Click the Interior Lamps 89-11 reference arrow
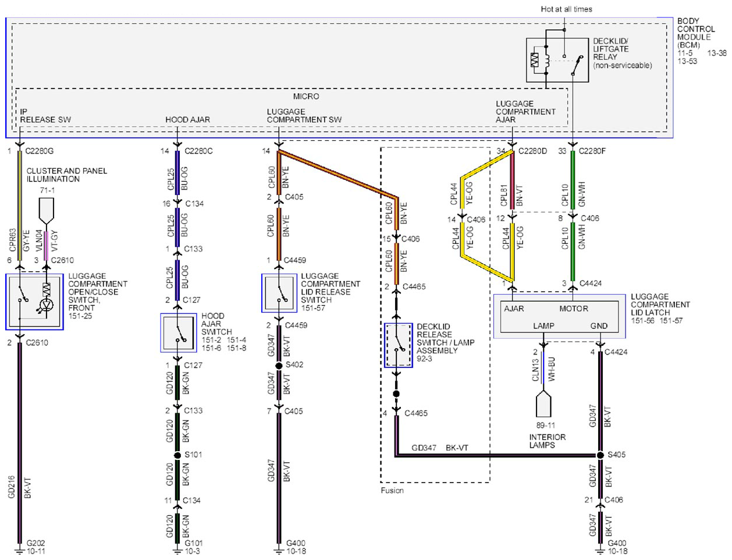Viewport: 732px width, 560px height. click(543, 403)
